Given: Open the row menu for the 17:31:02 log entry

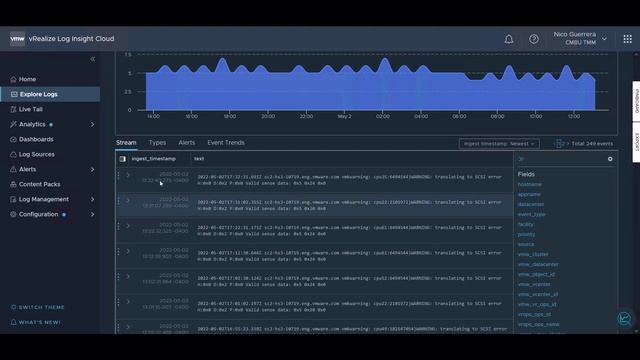Looking at the screenshot, I should click(119, 201).
